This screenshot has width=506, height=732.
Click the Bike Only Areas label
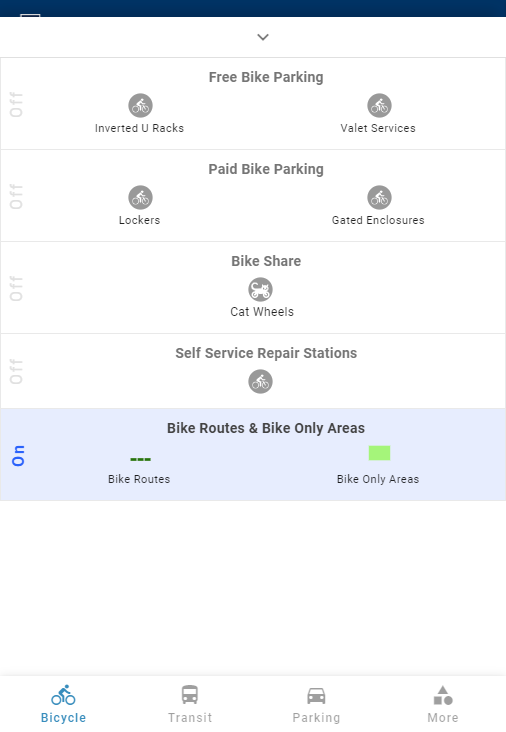click(x=378, y=479)
